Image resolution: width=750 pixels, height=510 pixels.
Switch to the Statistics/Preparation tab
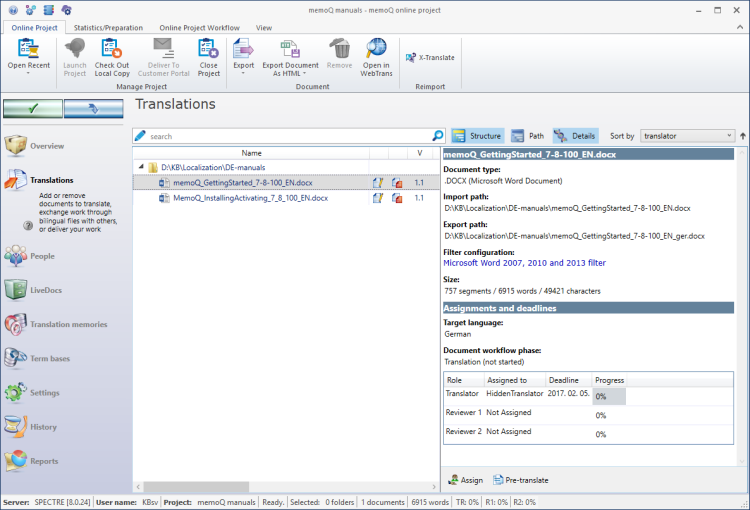point(109,27)
